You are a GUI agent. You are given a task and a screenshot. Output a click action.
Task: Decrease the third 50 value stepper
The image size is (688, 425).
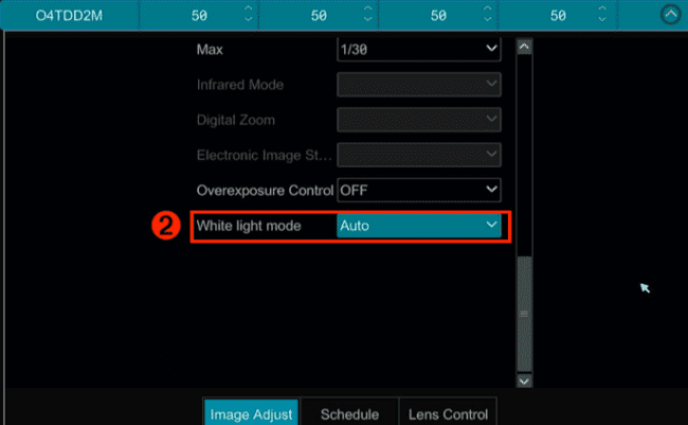tap(487, 19)
